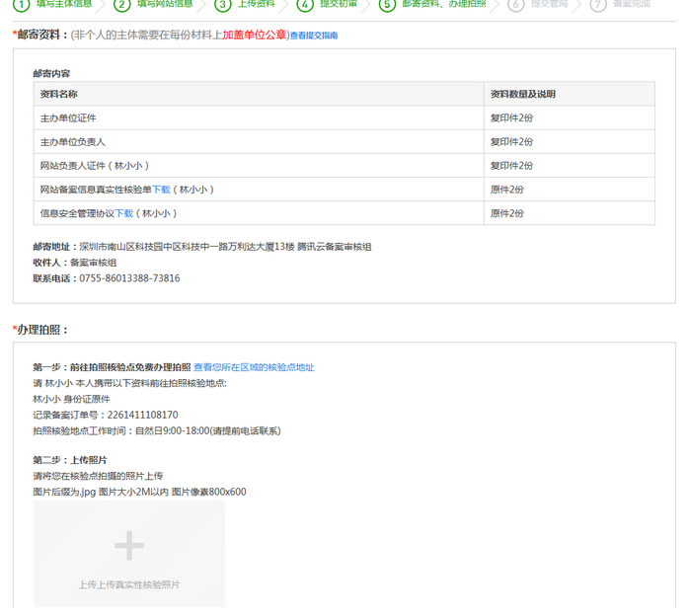Image resolution: width=691 pixels, height=616 pixels.
Task: Open 查看您所在区域的核验点地址 link
Action: tap(254, 367)
